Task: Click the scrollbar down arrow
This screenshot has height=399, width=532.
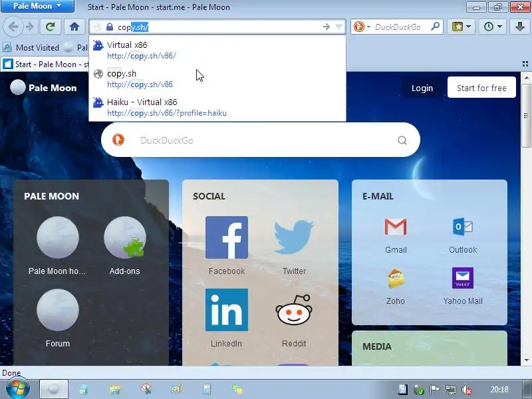Action: [526, 360]
